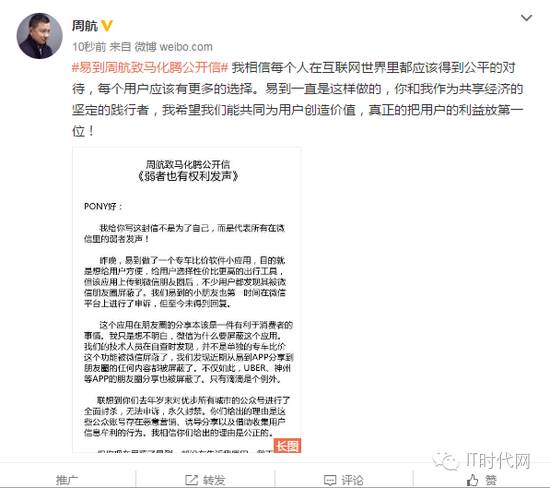Click the gold verified V badge

coord(107,26)
